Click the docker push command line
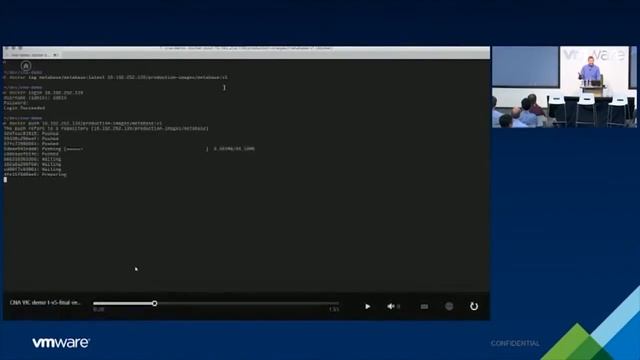Image resolution: width=640 pixels, height=360 pixels. (83, 123)
